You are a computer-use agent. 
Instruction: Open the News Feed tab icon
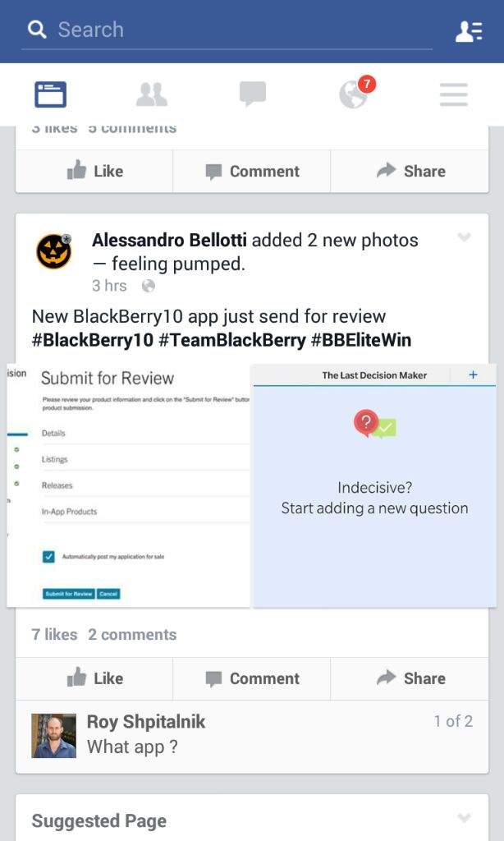pos(50,94)
